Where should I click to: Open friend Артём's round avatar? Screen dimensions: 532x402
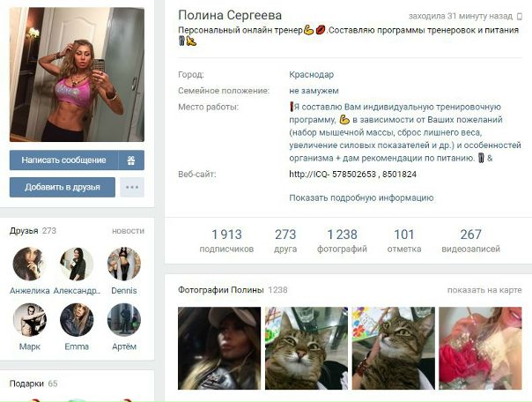(124, 320)
